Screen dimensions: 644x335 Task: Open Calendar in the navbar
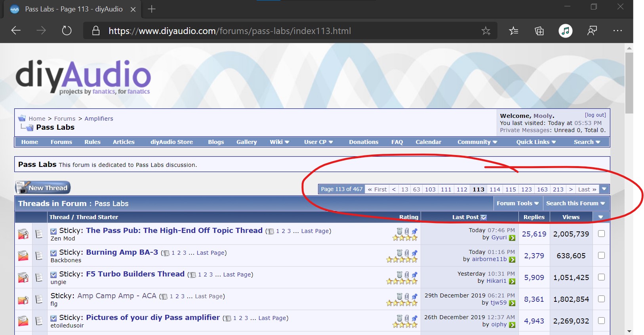(428, 142)
